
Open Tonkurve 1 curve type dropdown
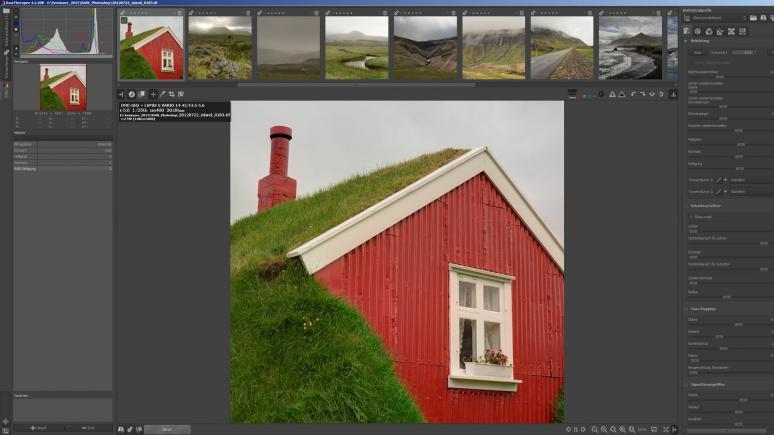pos(721,180)
